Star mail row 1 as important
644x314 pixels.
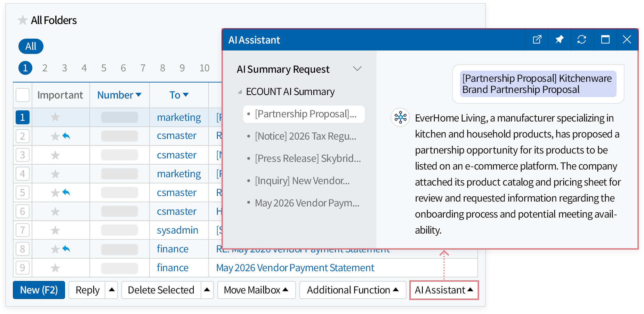(55, 117)
